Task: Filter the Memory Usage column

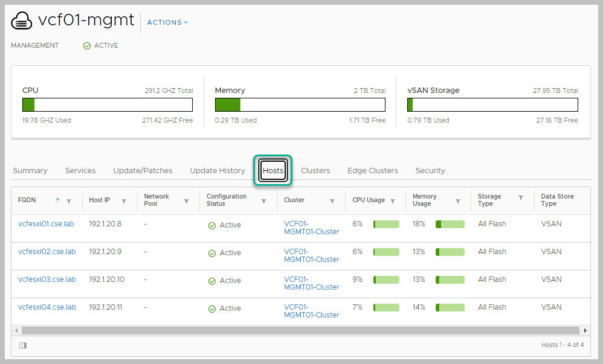Action: point(458,201)
